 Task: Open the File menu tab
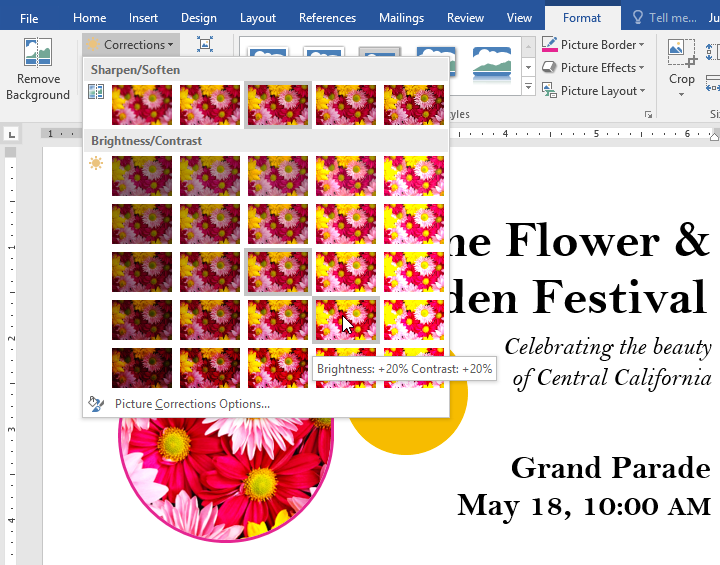29,18
